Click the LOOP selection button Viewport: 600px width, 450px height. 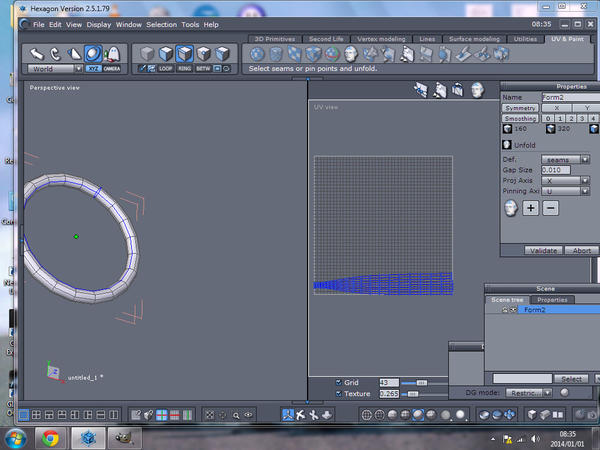[166, 68]
